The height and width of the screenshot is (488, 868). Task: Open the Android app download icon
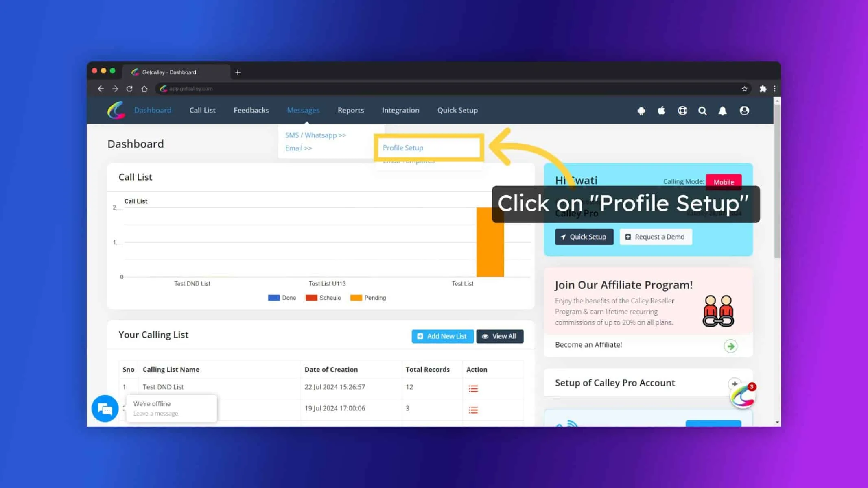641,111
